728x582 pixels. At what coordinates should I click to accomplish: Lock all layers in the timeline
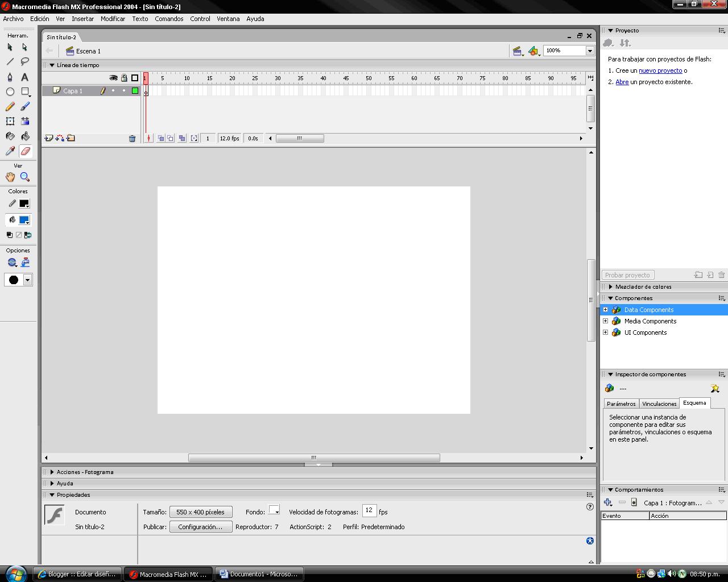coord(123,77)
